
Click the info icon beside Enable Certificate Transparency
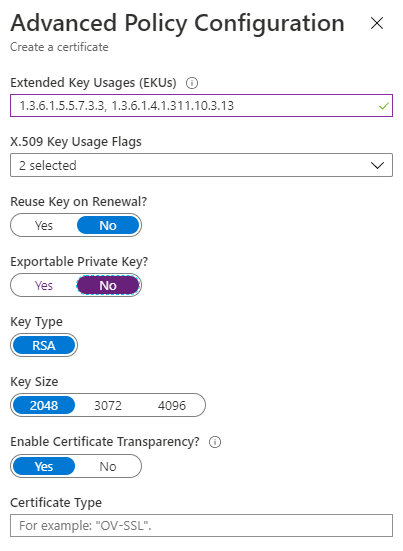tap(215, 442)
